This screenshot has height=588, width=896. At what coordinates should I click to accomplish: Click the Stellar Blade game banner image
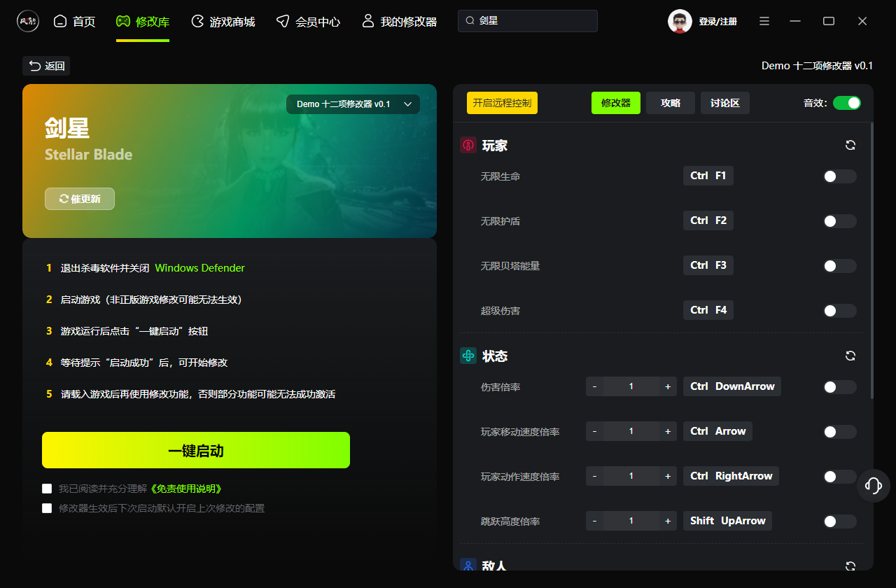coord(230,161)
